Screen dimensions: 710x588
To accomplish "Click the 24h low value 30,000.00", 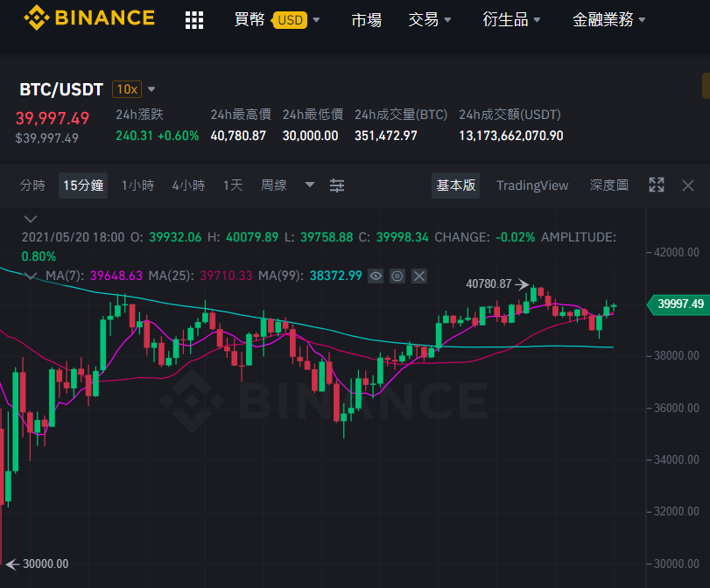I will tap(310, 136).
